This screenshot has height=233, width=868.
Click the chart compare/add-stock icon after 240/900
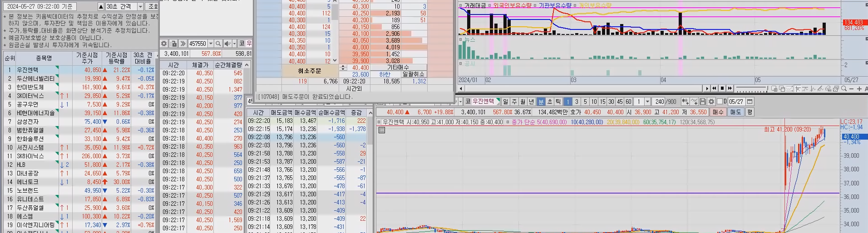pyautogui.click(x=685, y=102)
